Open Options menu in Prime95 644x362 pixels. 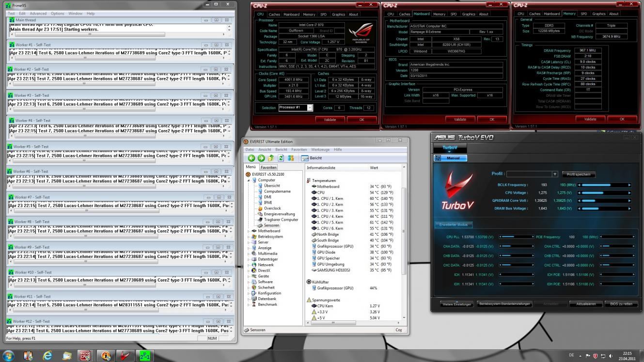click(57, 14)
